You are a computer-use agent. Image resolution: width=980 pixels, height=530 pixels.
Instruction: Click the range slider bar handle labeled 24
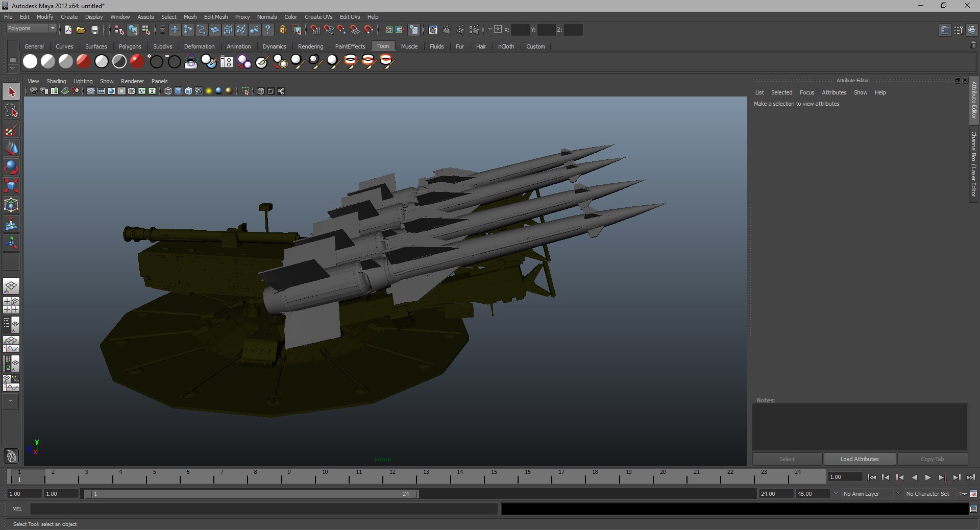click(415, 494)
